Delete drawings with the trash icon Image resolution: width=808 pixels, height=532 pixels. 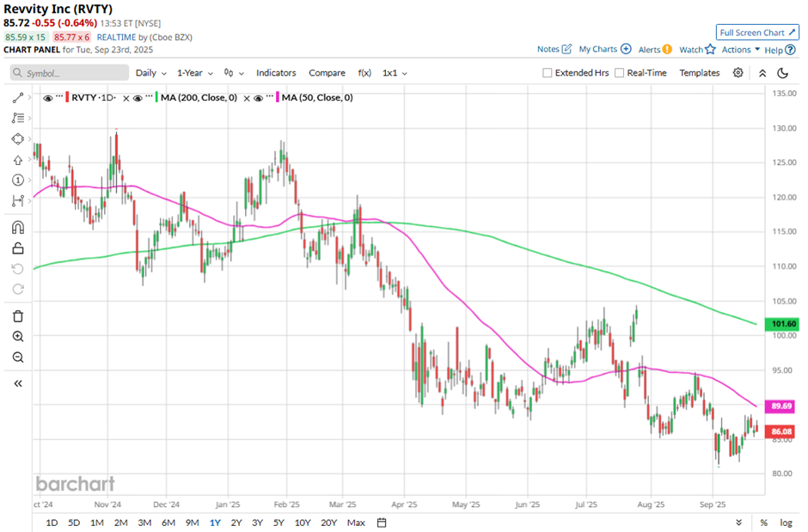click(18, 316)
